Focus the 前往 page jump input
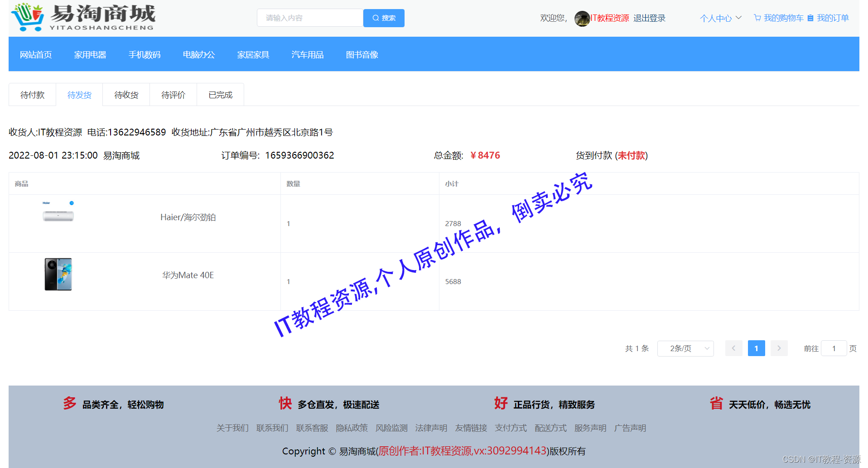 coord(834,348)
